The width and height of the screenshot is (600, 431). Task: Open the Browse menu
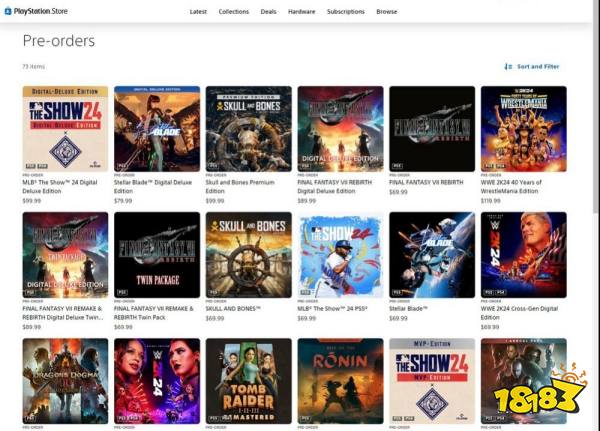click(x=386, y=12)
